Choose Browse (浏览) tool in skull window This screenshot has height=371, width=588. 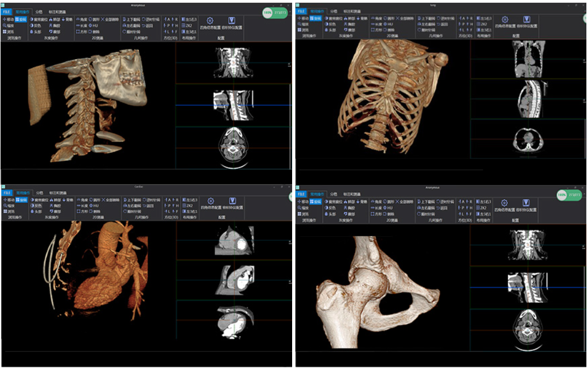pos(8,32)
